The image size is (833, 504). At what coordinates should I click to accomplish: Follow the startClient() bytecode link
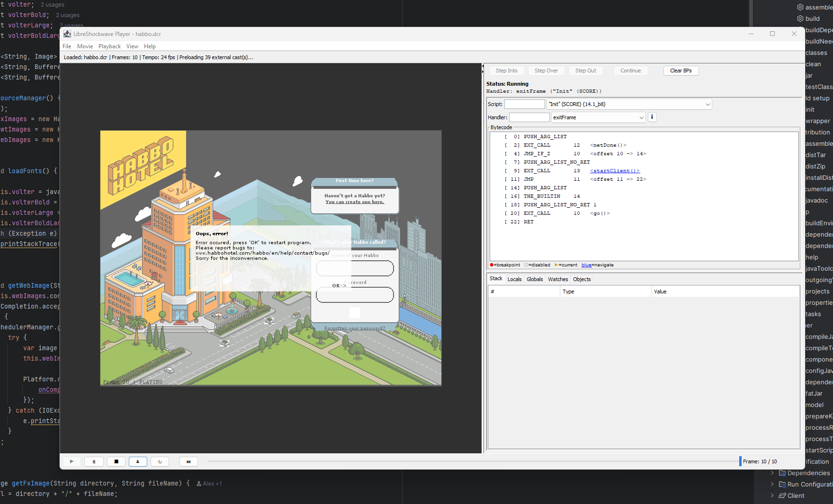tap(615, 171)
